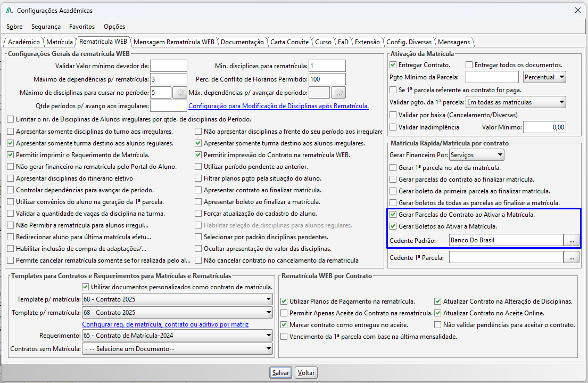Open the Config. Diversas tab

pyautogui.click(x=409, y=42)
